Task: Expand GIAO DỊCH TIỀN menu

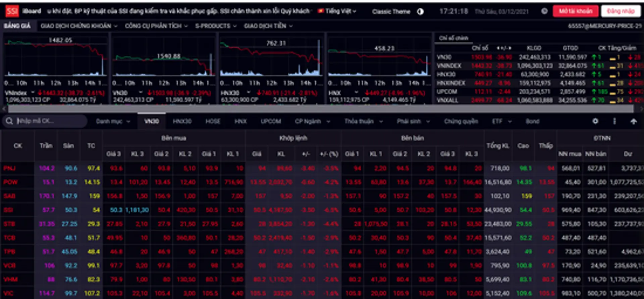Action: coord(268,26)
